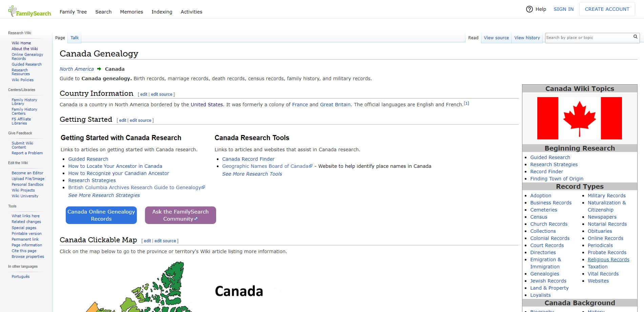644x312 pixels.
Task: Open Finding Town of Origin link
Action: [557, 179]
